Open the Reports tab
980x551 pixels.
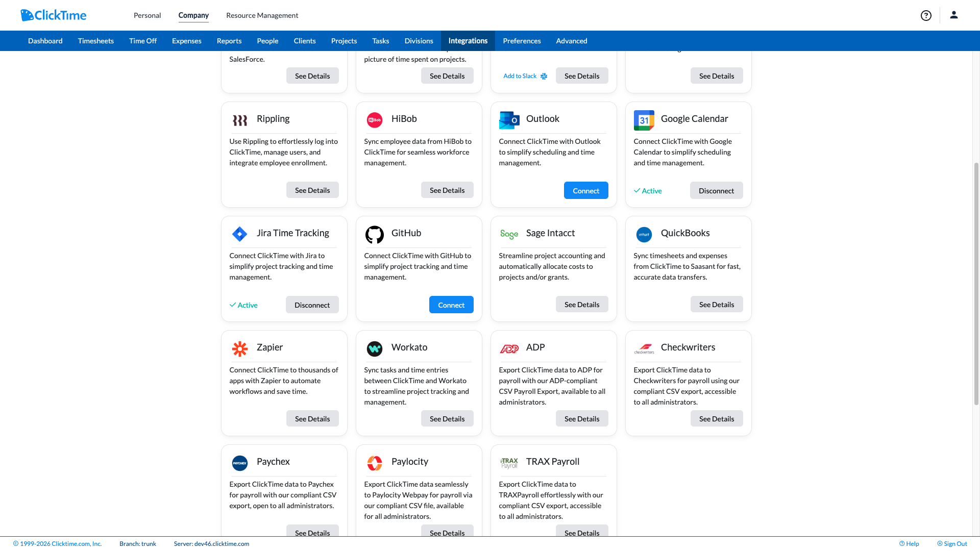[x=229, y=41]
